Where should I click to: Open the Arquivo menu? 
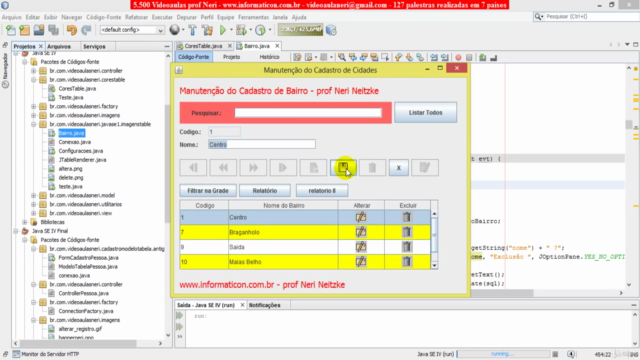[11, 17]
